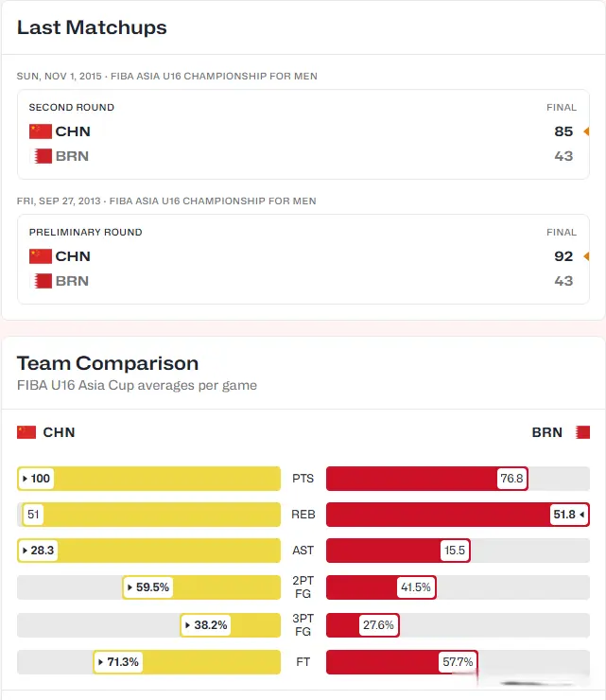
Task: Click CHN team name in 2015 game
Action: point(73,131)
